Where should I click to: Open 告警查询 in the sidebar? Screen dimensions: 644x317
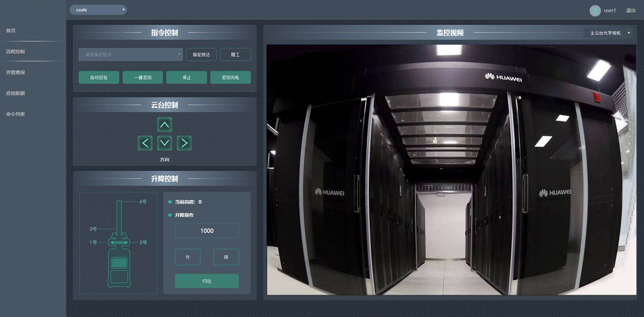point(16,72)
